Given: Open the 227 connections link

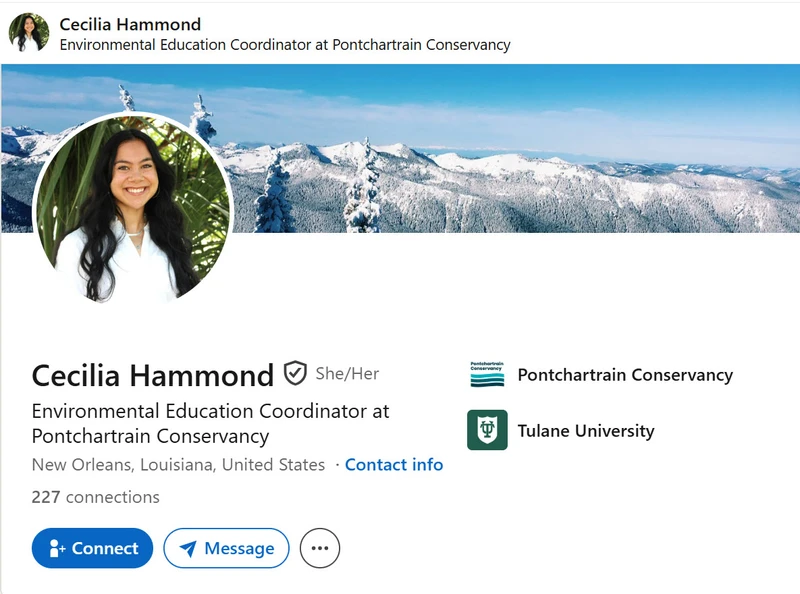Looking at the screenshot, I should click(95, 497).
